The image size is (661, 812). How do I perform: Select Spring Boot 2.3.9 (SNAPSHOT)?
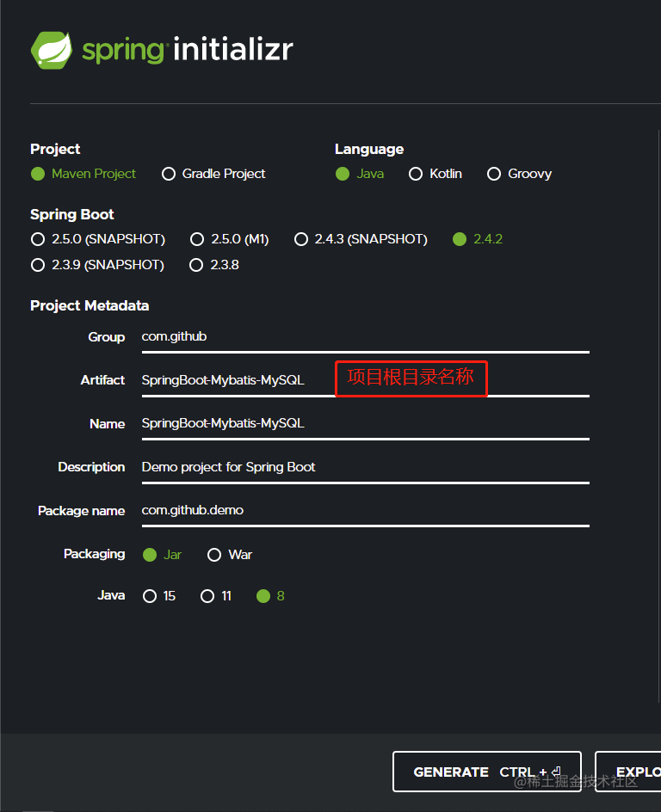pyautogui.click(x=97, y=265)
